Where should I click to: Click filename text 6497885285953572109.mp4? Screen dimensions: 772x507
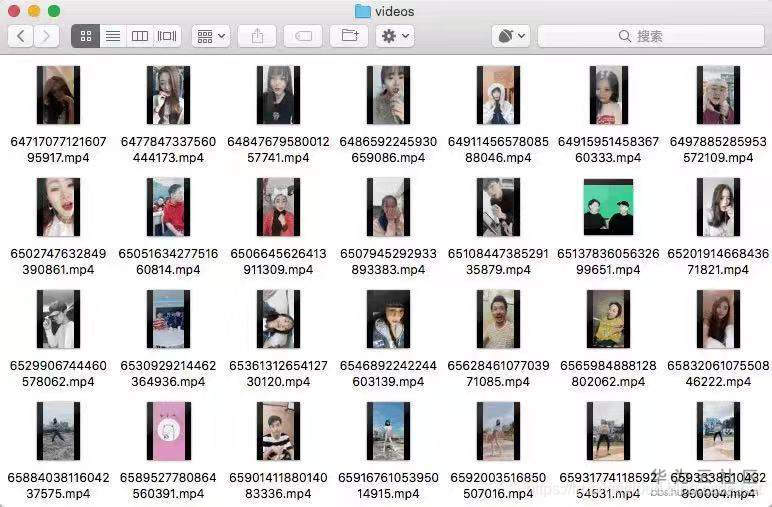(718, 150)
